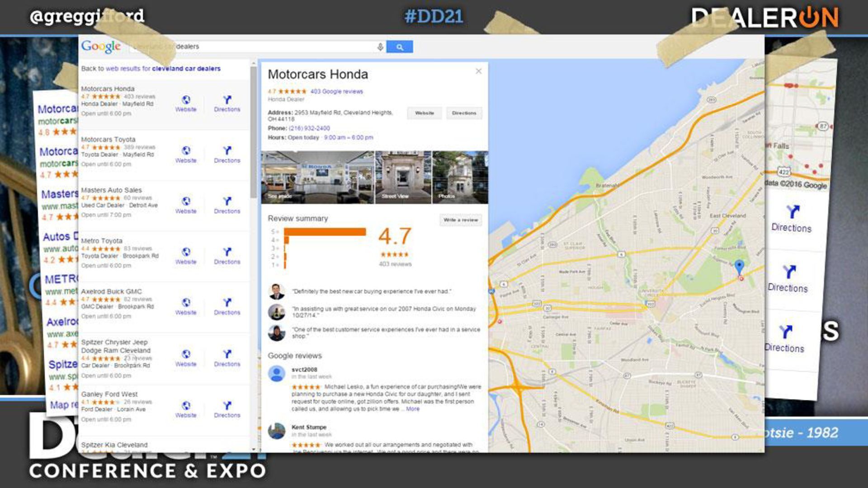This screenshot has height=488, width=868.
Task: Select Spitzer Chrysler Jeep Dodge Ram title
Action: [x=116, y=346]
